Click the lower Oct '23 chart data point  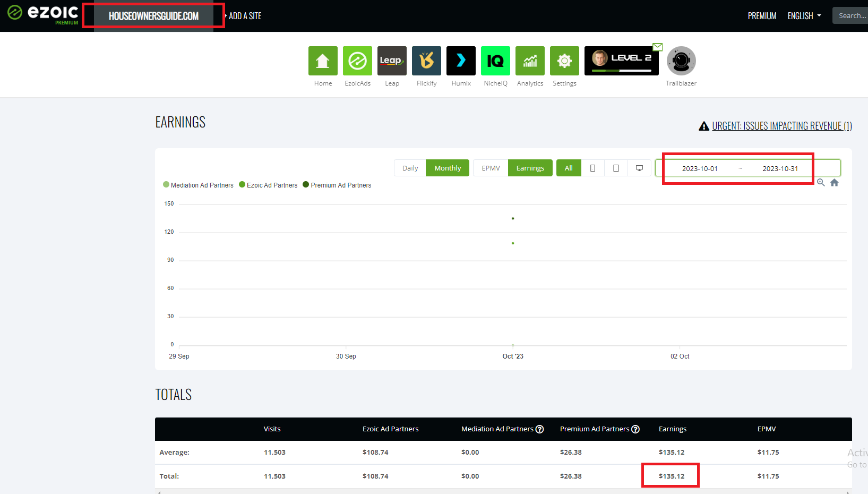[x=513, y=243]
